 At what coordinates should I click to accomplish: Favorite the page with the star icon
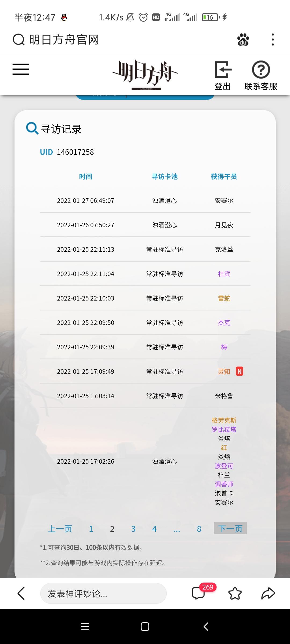tap(235, 593)
